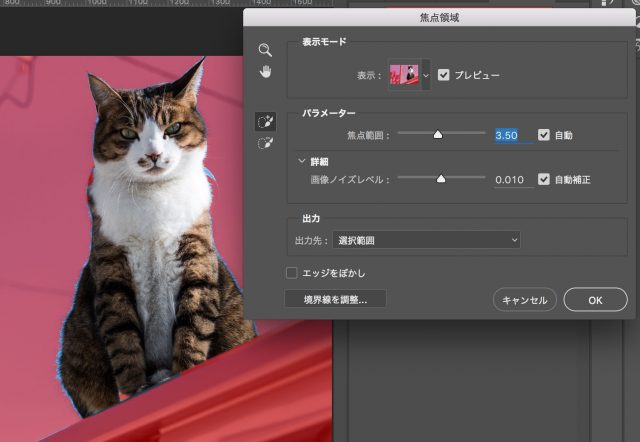
Task: Choose the Focus Area Add brush tool
Action: coord(265,121)
